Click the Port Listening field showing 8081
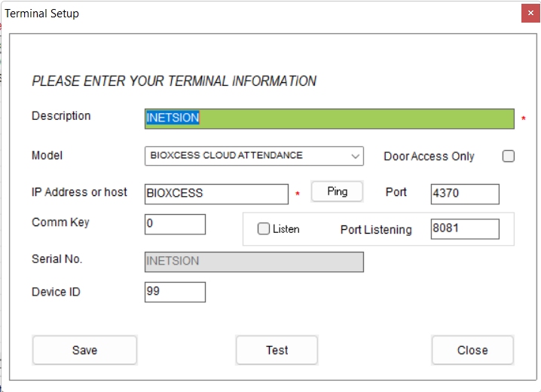The image size is (541, 392). (x=465, y=229)
